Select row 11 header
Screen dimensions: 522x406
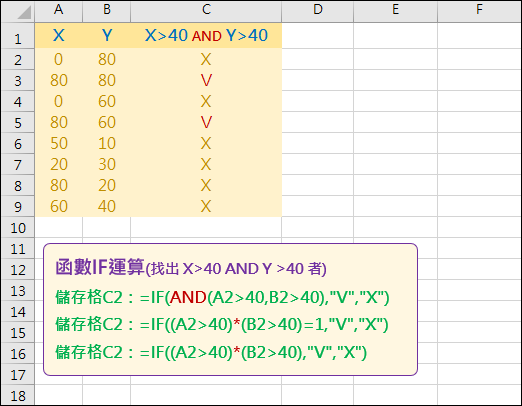pyautogui.click(x=18, y=248)
